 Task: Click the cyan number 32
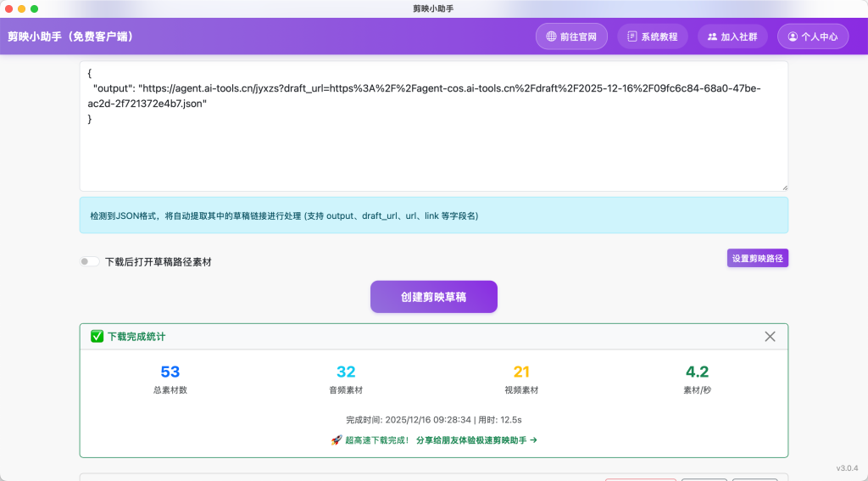point(346,372)
